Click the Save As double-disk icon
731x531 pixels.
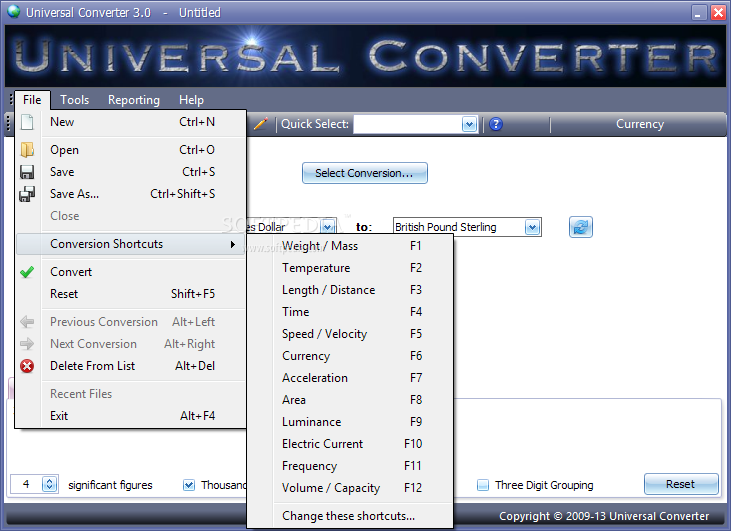coord(27,194)
